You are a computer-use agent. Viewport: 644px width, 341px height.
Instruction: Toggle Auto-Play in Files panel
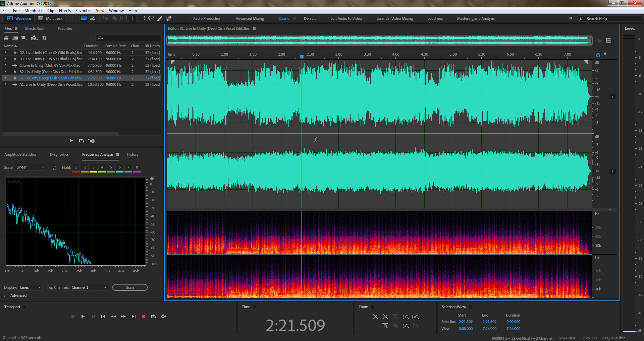pos(92,141)
